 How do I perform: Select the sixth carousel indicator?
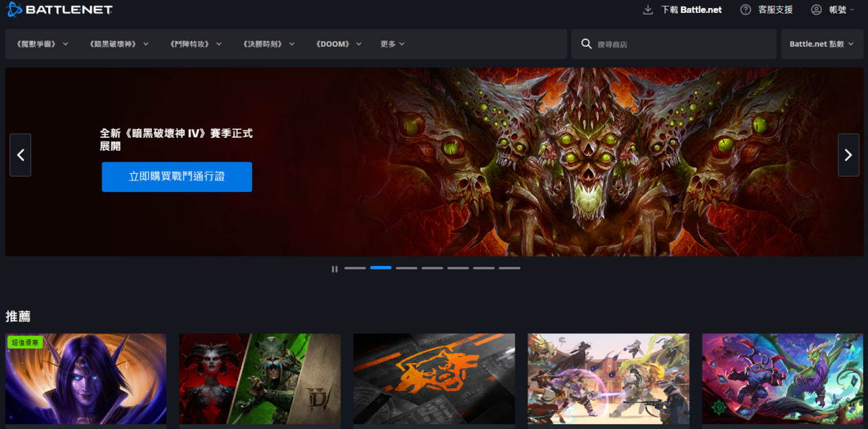click(x=484, y=268)
